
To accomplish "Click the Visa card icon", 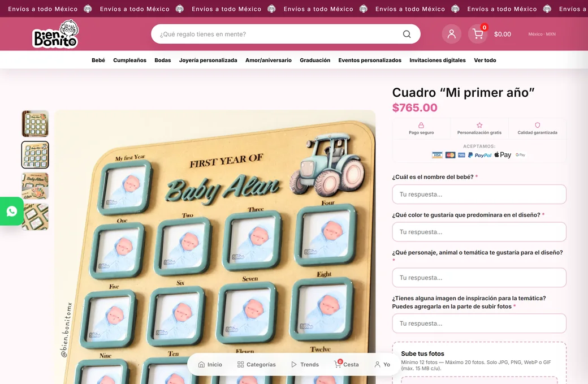I will (437, 155).
